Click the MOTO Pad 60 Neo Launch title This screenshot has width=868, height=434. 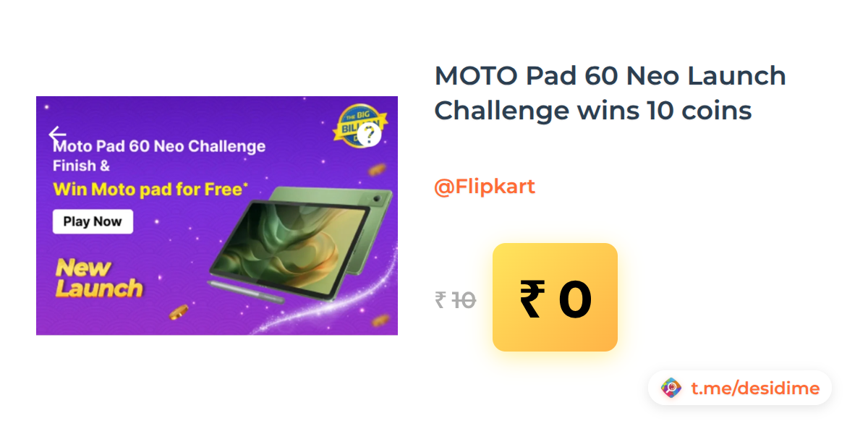pyautogui.click(x=610, y=93)
